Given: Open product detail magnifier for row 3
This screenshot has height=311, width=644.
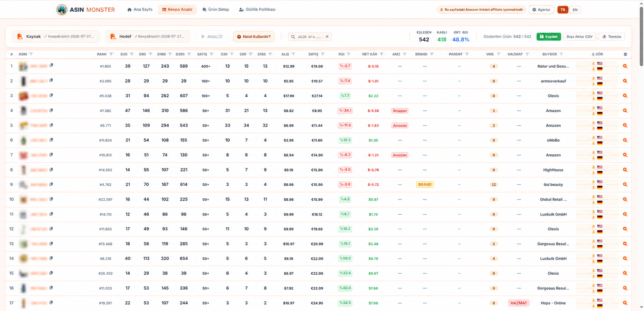Looking at the screenshot, I should click(625, 96).
